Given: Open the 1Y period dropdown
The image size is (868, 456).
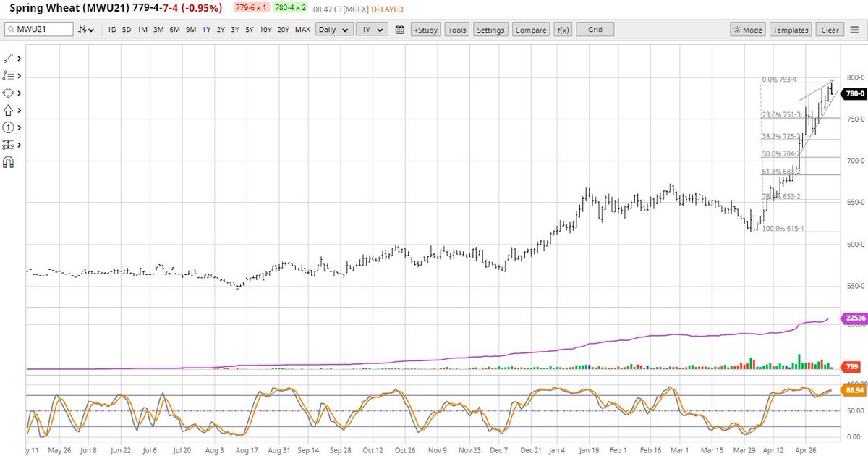Looking at the screenshot, I should [373, 30].
